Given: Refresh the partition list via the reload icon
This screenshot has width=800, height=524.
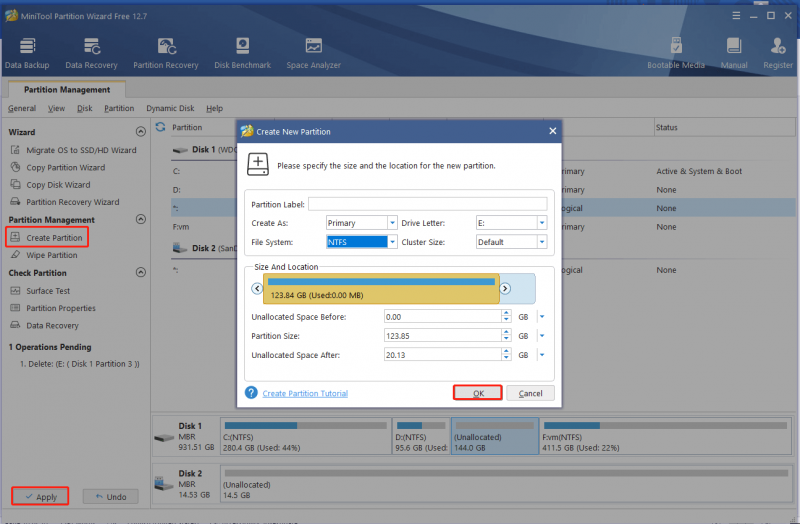Looking at the screenshot, I should pos(161,127).
